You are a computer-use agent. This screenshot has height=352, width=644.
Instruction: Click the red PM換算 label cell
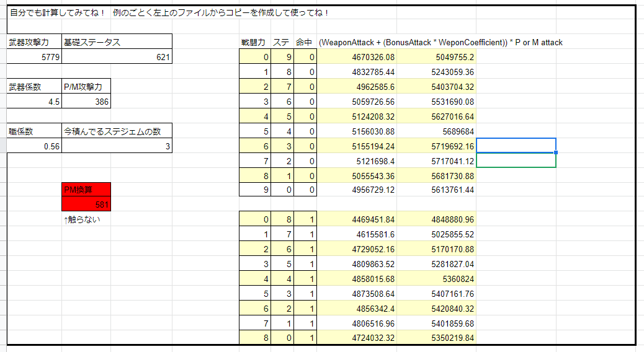(x=86, y=190)
